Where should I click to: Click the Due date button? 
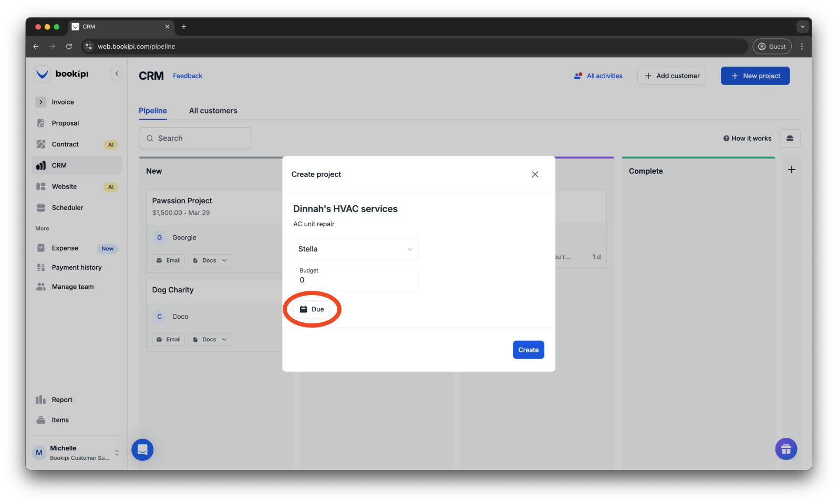312,309
